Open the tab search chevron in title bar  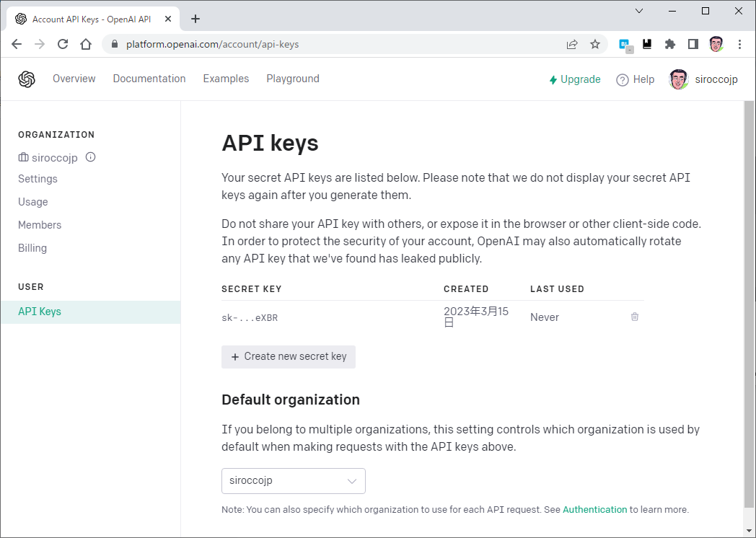(639, 11)
